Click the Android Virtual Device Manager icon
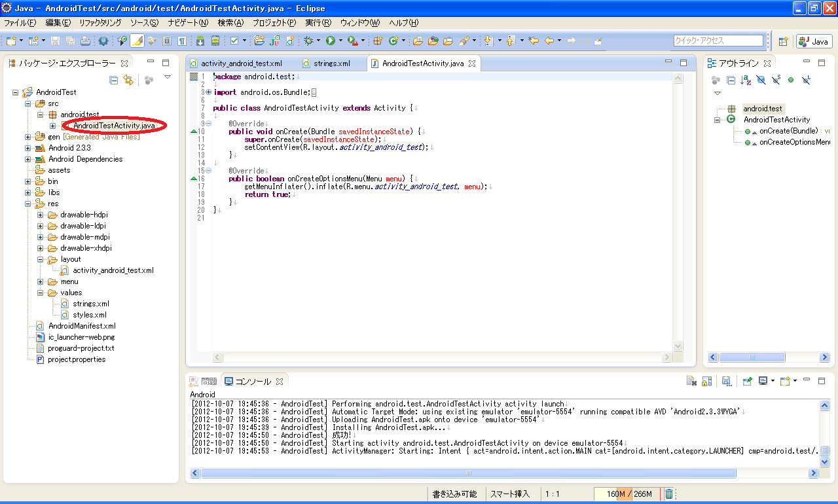 (215, 41)
